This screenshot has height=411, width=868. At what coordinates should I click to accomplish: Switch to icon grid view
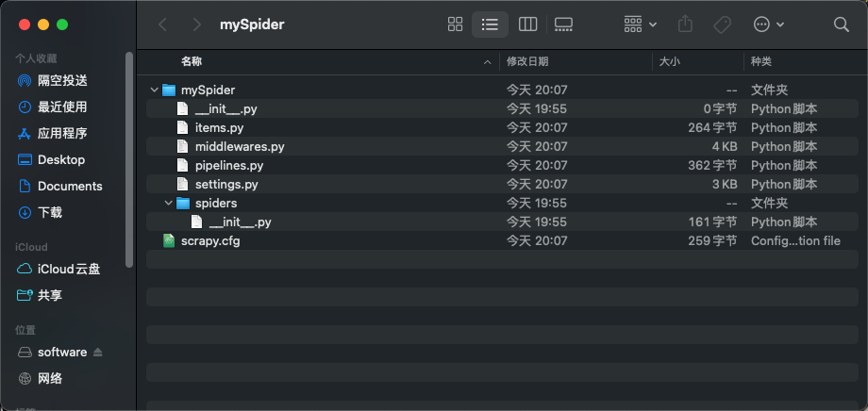455,25
